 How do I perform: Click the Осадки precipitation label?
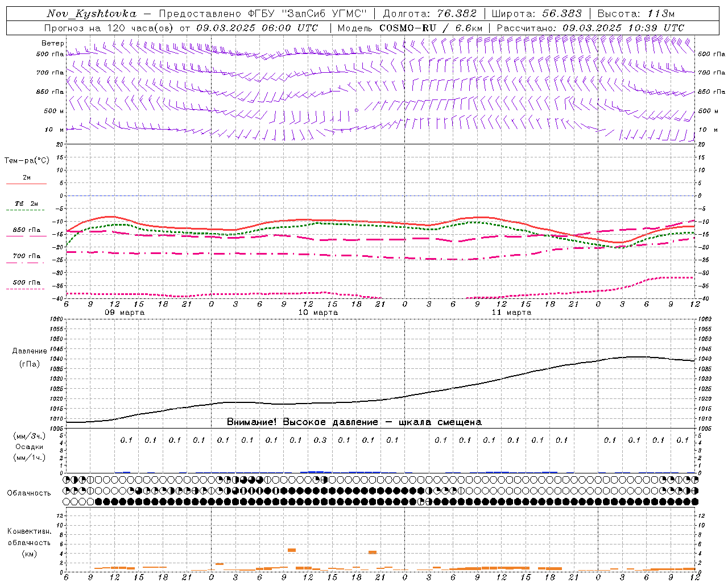30,447
